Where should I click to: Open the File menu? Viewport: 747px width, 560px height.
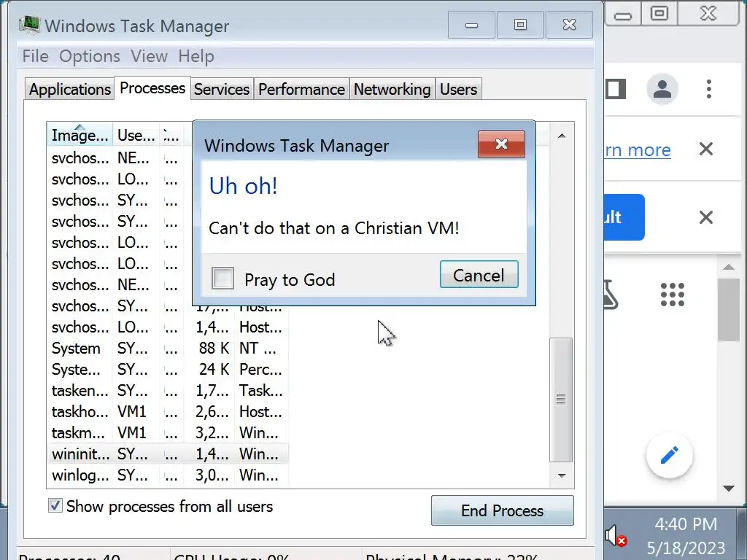35,56
